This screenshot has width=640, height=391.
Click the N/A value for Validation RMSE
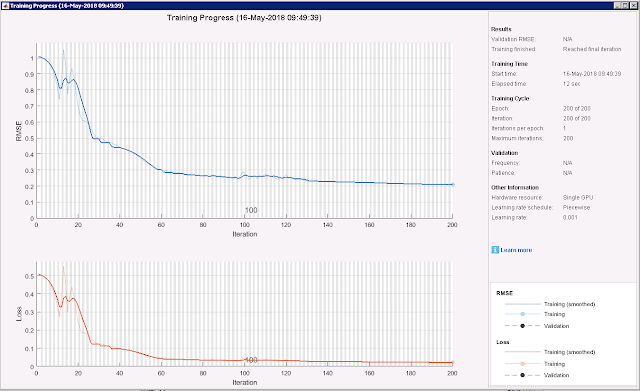[x=567, y=39]
